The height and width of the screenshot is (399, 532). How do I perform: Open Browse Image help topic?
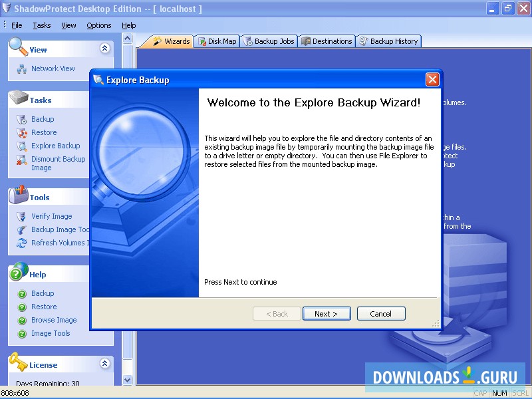[54, 320]
